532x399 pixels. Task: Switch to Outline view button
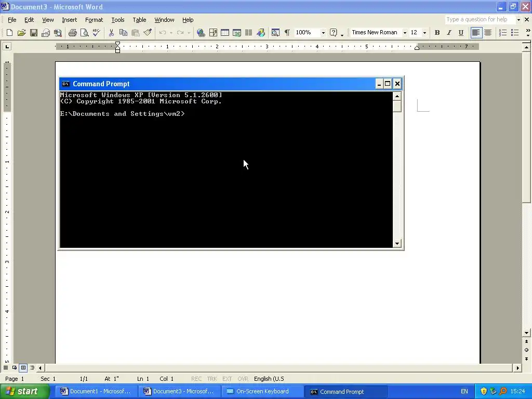(x=32, y=367)
